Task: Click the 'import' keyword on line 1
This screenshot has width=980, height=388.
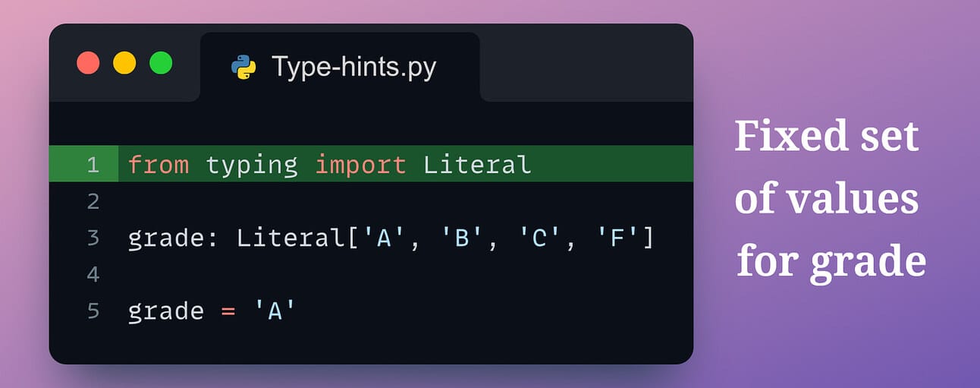Action: click(360, 166)
